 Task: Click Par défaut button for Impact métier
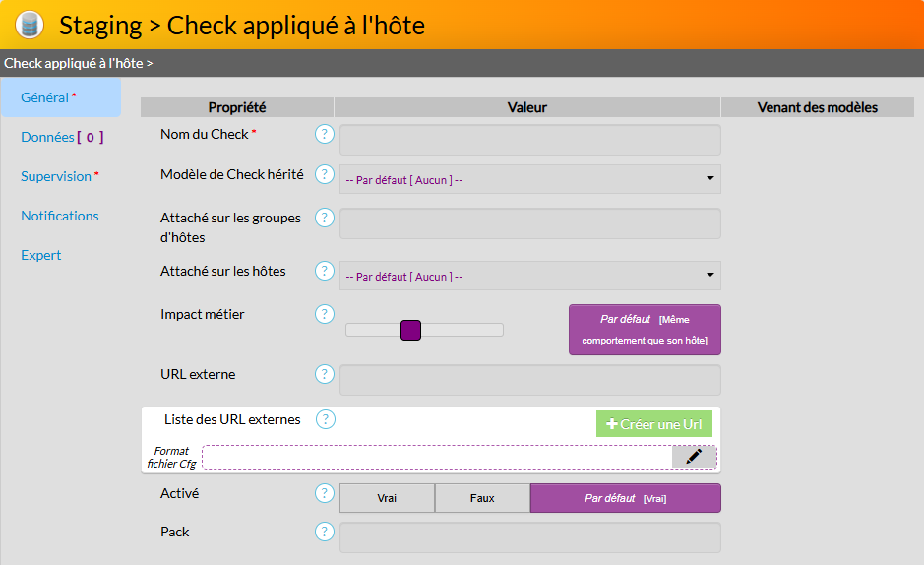pos(645,330)
